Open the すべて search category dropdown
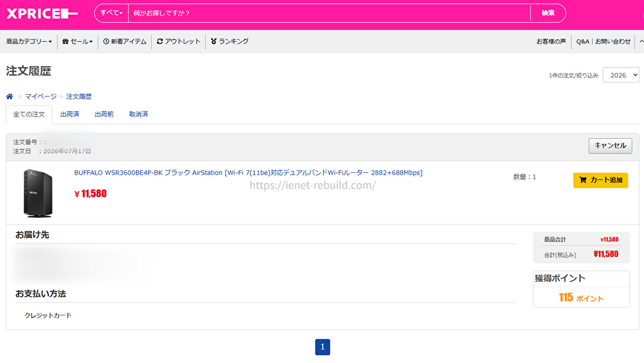Image resolution: width=644 pixels, height=363 pixels. 111,13
